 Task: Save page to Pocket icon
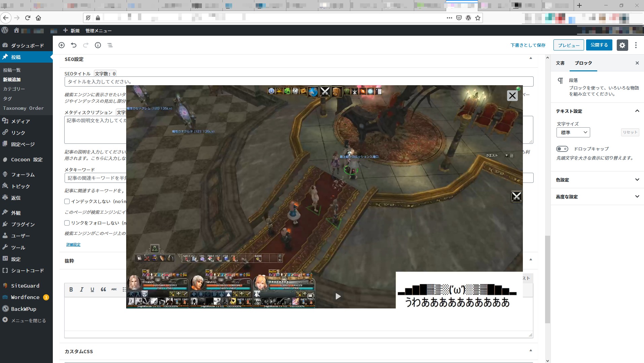click(x=459, y=18)
